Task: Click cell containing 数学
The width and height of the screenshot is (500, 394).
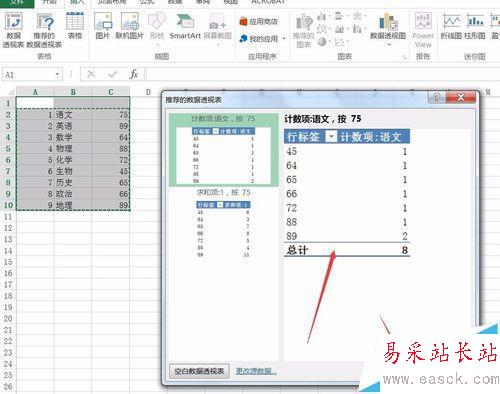Action: (73, 137)
